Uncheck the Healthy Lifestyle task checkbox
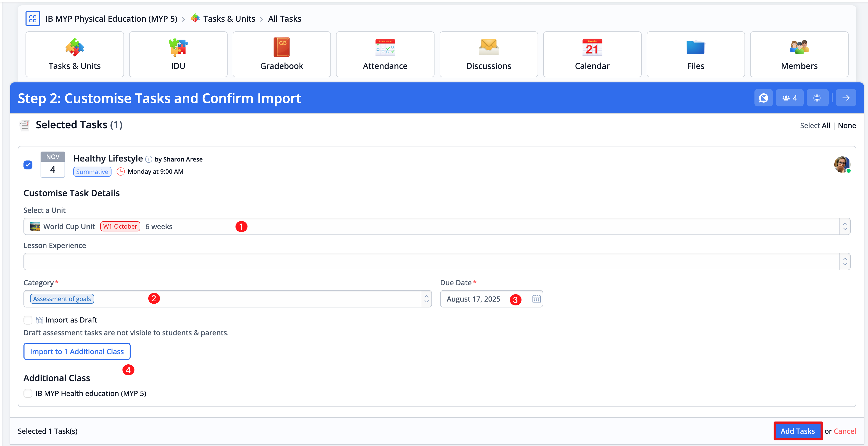Viewport: 868px width, 446px height. pyautogui.click(x=28, y=165)
